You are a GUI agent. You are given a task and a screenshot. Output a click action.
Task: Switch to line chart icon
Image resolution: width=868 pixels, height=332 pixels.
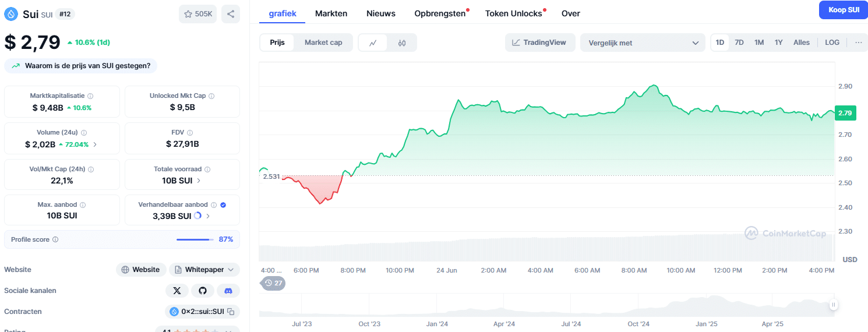373,43
